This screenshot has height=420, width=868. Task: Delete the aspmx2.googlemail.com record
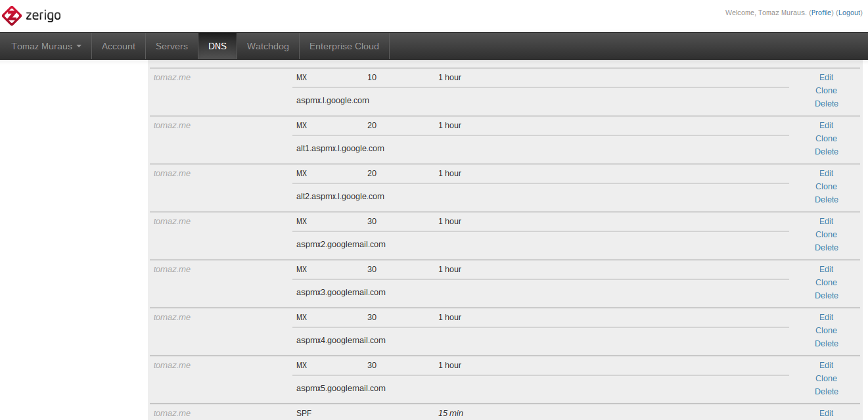(827, 247)
